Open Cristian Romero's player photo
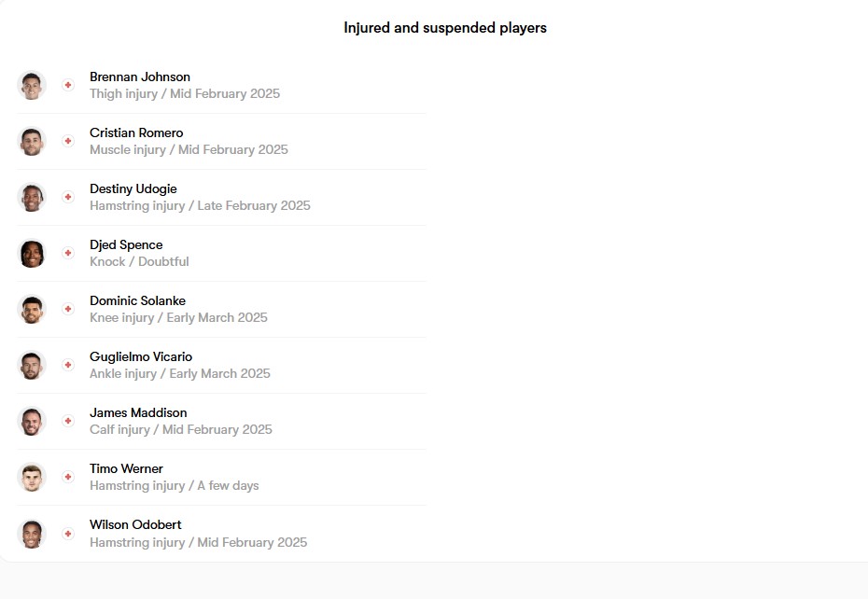This screenshot has width=868, height=599. click(32, 141)
